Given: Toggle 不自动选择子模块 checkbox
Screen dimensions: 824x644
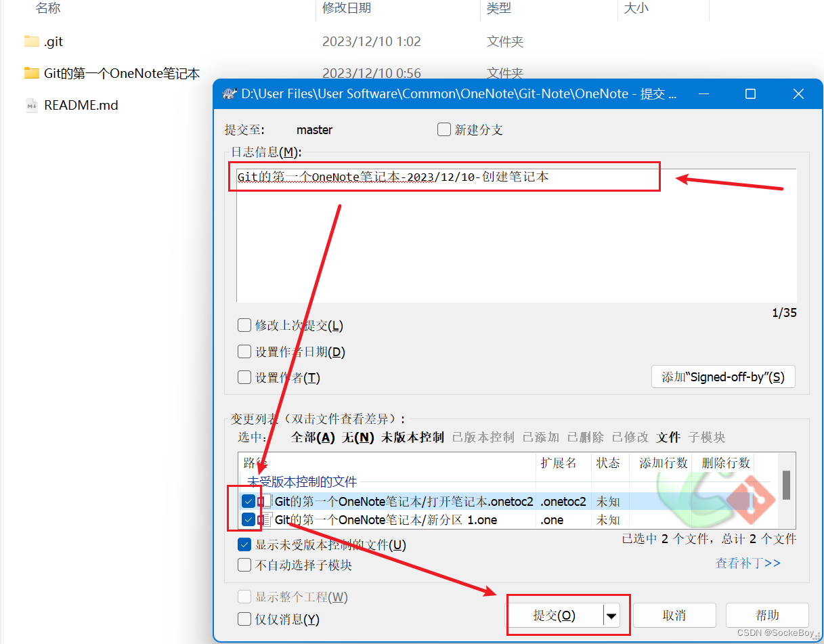Looking at the screenshot, I should (x=244, y=565).
